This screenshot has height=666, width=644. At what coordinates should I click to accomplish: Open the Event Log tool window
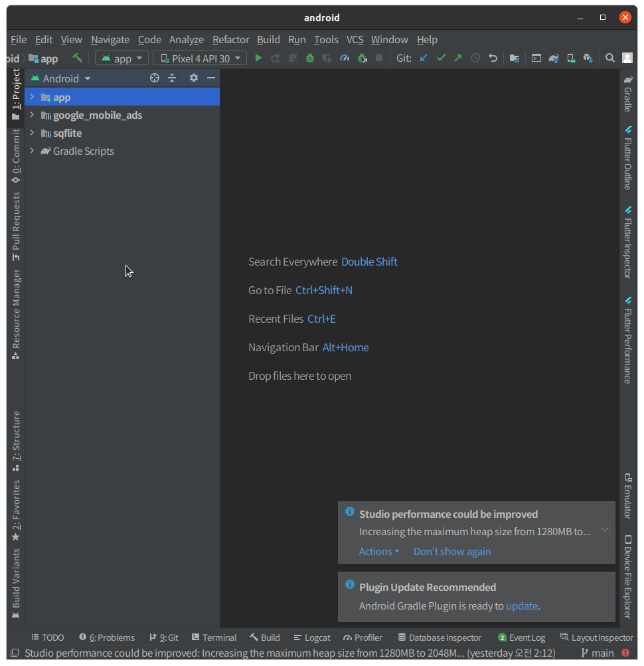click(x=522, y=637)
